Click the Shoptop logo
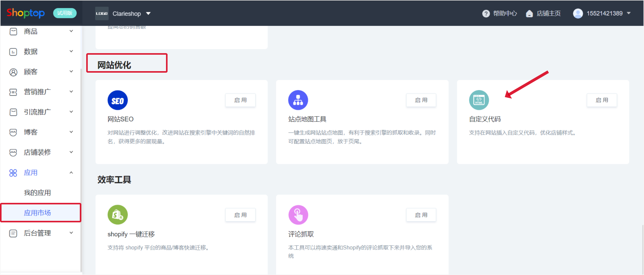This screenshot has height=275, width=644. [x=25, y=13]
